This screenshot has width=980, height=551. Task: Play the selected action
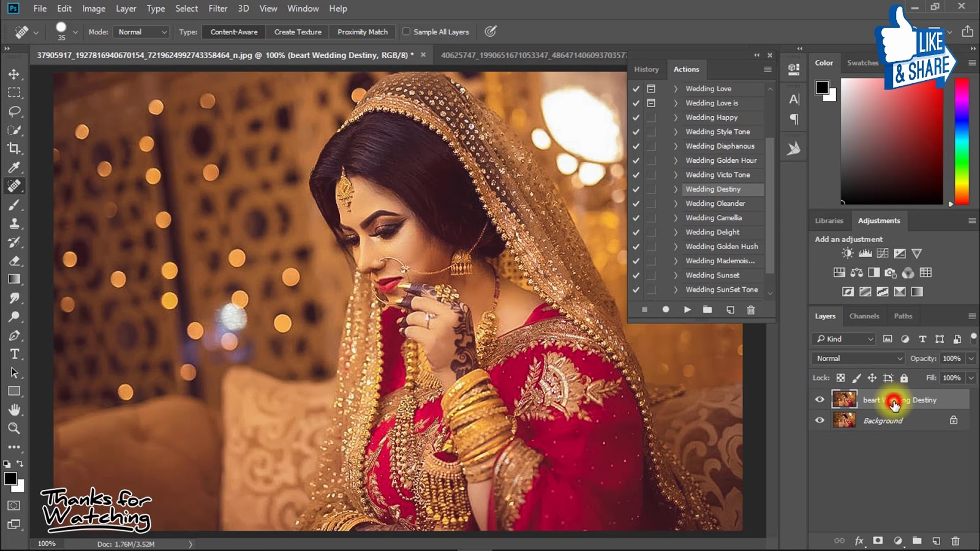tap(687, 310)
